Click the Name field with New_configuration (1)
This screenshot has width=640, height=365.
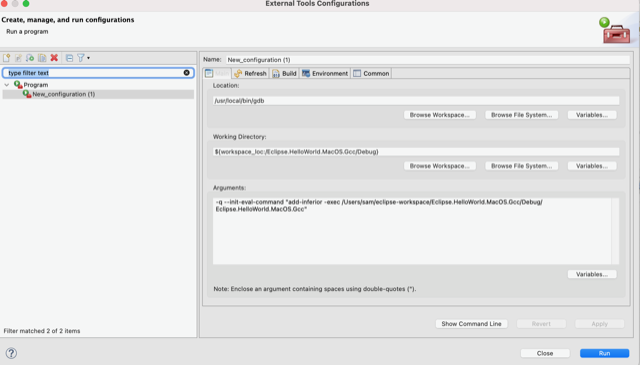coord(428,60)
